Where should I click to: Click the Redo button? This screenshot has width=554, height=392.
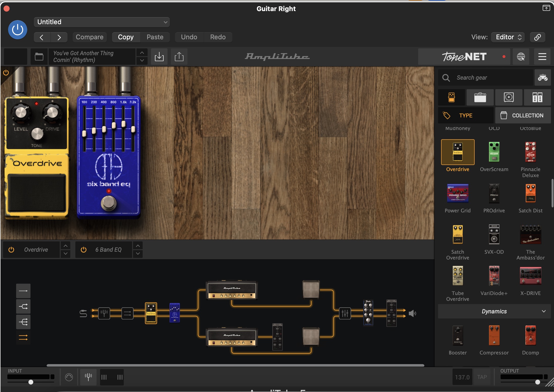click(218, 37)
